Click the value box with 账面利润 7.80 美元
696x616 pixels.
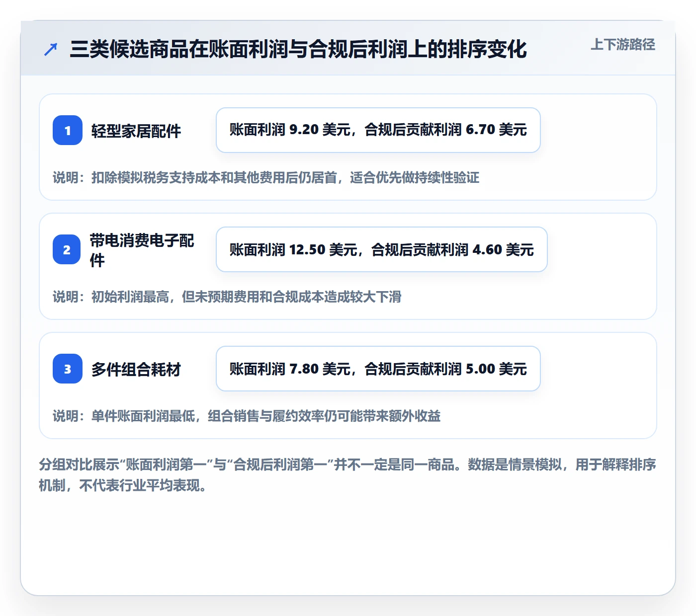(378, 369)
